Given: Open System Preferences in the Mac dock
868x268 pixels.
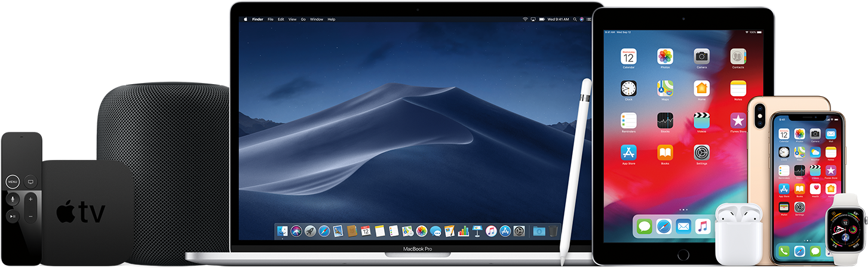Looking at the screenshot, I should coord(519,231).
